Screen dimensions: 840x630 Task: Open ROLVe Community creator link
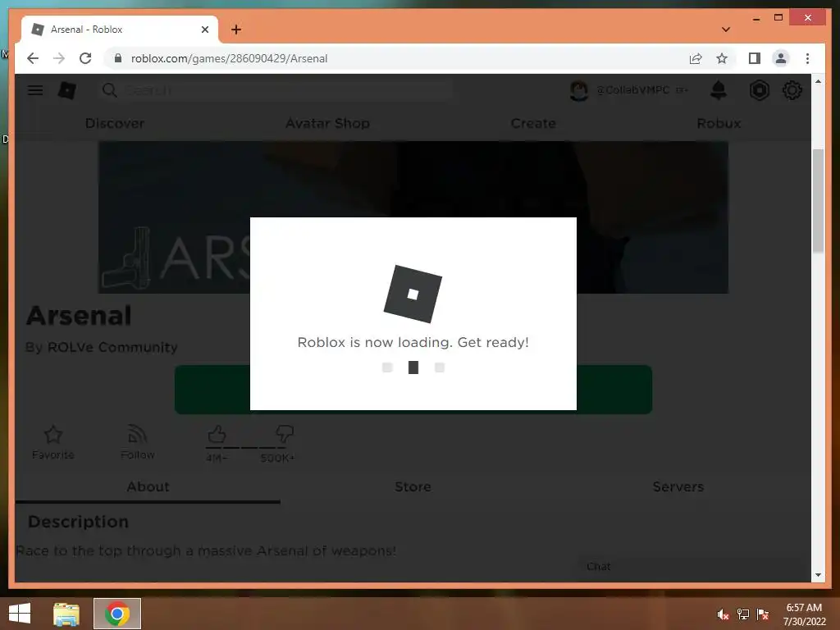tap(112, 347)
